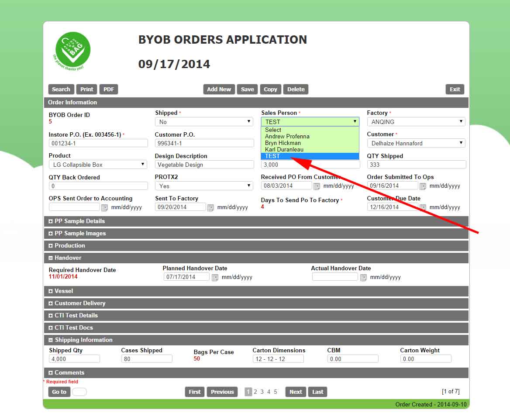Go to Next record

(x=296, y=392)
